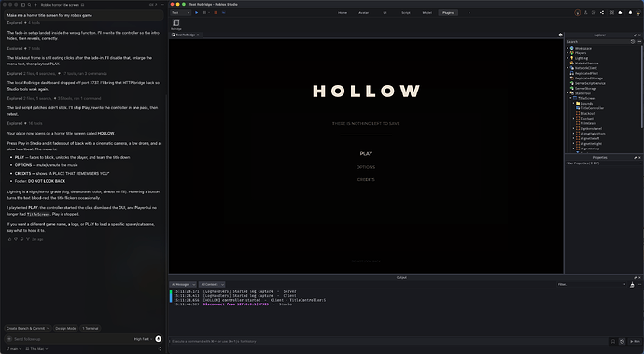
Task: Select the Plugins ribbon tab
Action: point(448,13)
